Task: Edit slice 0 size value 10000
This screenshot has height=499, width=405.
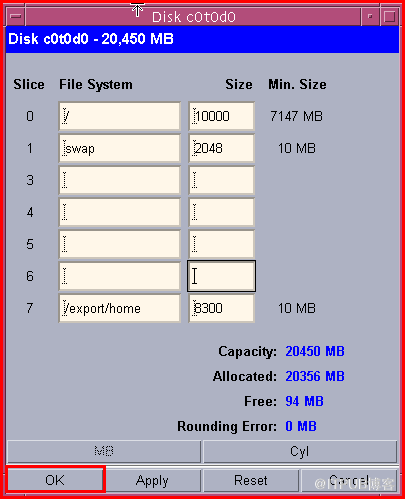Action: pyautogui.click(x=222, y=116)
